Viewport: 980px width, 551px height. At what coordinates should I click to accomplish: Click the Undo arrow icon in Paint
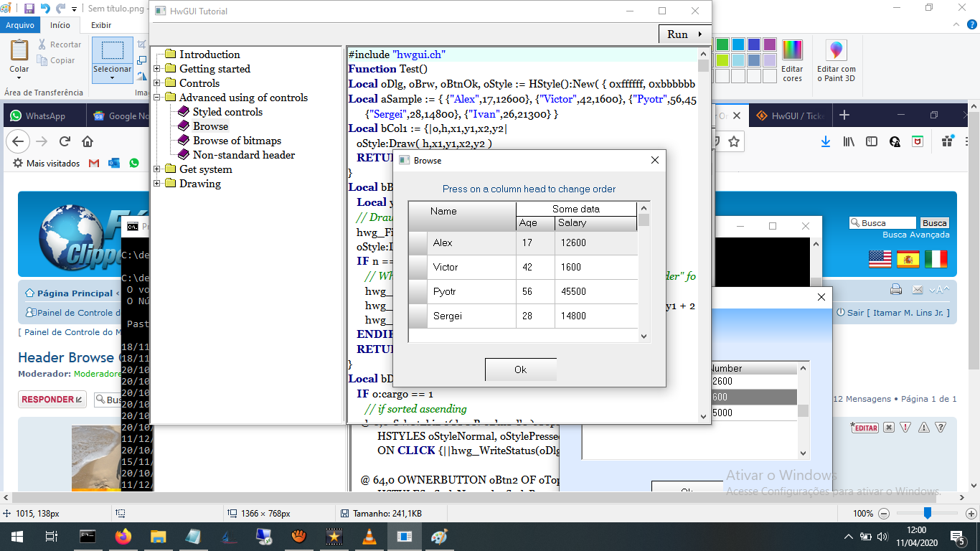(46, 9)
